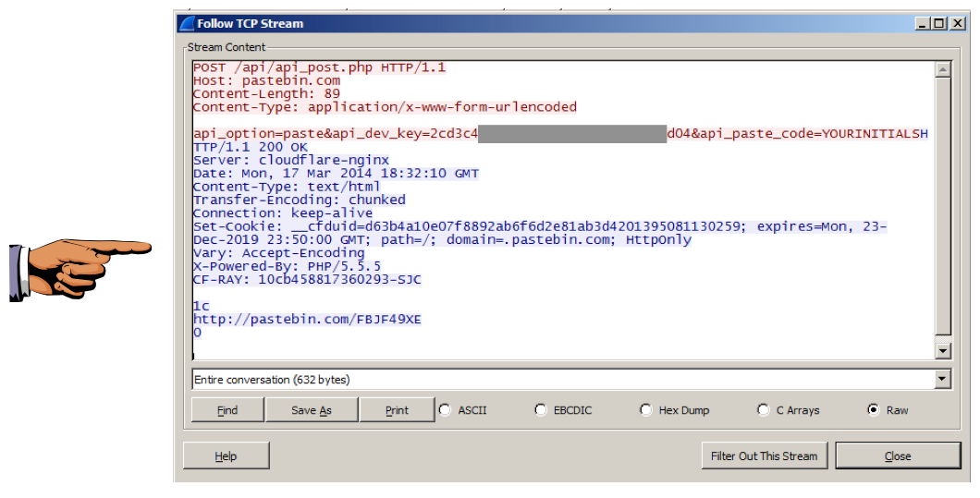Click the CF-RAY: 10cb458817360293-SJC line
980x498 pixels.
[308, 279]
